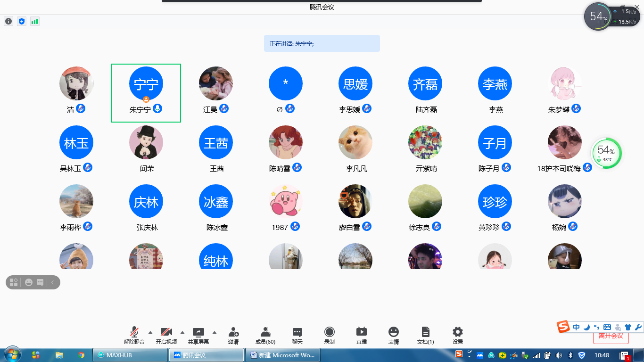Open the 邀请 invite icon
Image resolution: width=644 pixels, height=362 pixels.
(233, 335)
